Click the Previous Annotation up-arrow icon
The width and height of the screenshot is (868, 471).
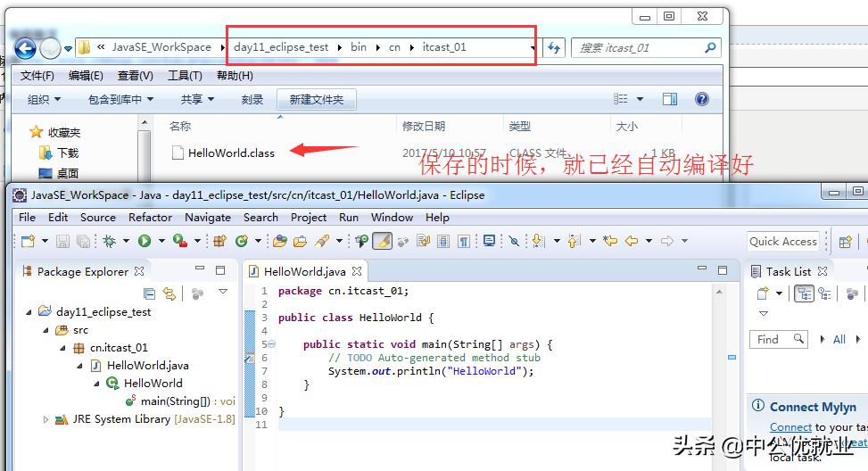[x=574, y=241]
